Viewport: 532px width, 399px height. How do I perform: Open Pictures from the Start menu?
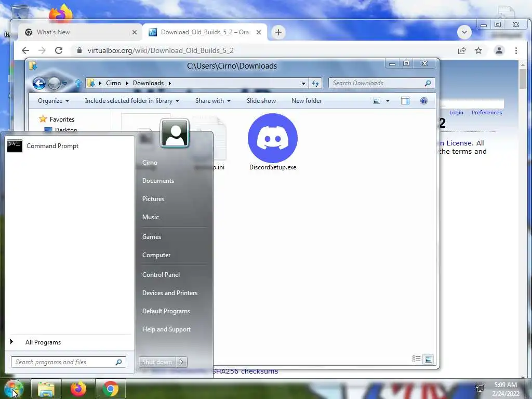coord(153,199)
